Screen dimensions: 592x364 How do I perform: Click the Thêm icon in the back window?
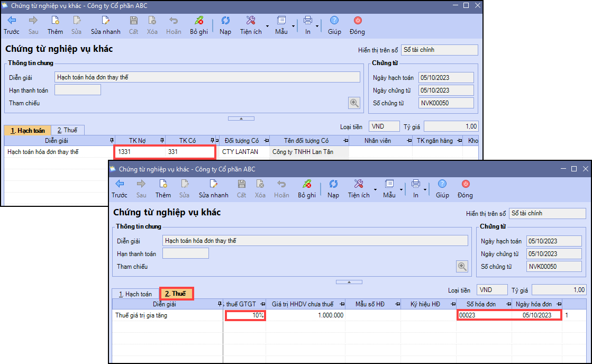pyautogui.click(x=55, y=21)
